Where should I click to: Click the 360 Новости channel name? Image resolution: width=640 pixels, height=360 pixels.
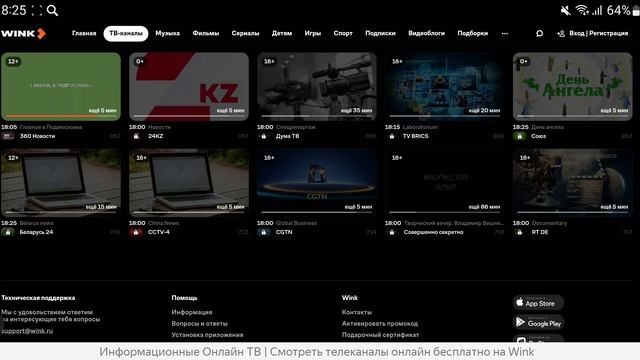(x=38, y=136)
